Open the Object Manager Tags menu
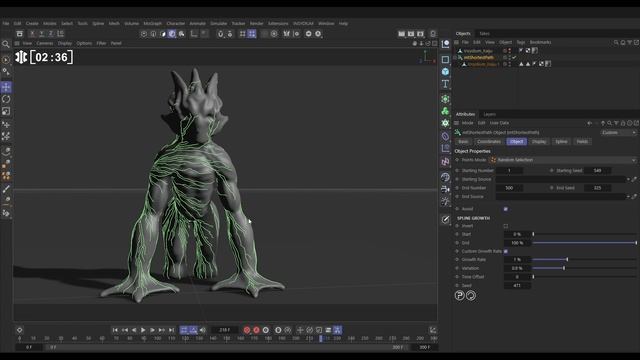The height and width of the screenshot is (360, 640). pos(520,42)
